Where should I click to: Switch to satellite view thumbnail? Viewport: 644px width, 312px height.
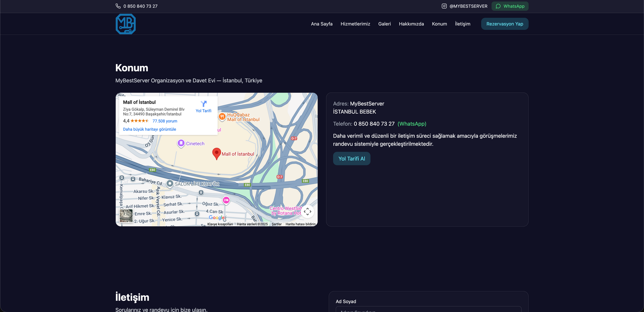[126, 216]
